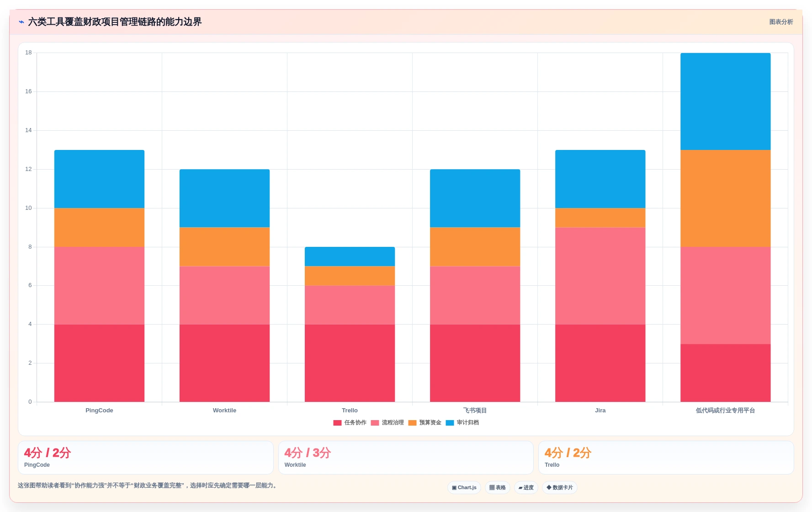
Task: Open the Worktile 4分 / 3分 data card
Action: (x=406, y=458)
